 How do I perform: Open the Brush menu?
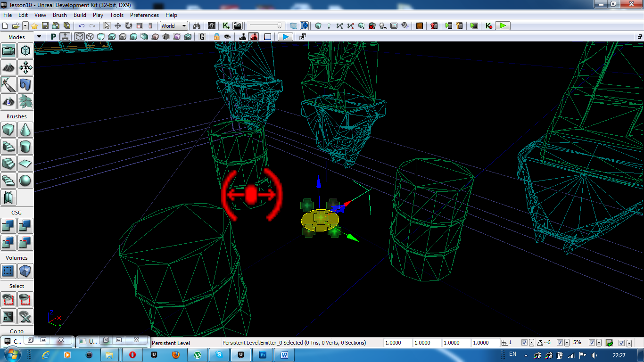(x=60, y=15)
